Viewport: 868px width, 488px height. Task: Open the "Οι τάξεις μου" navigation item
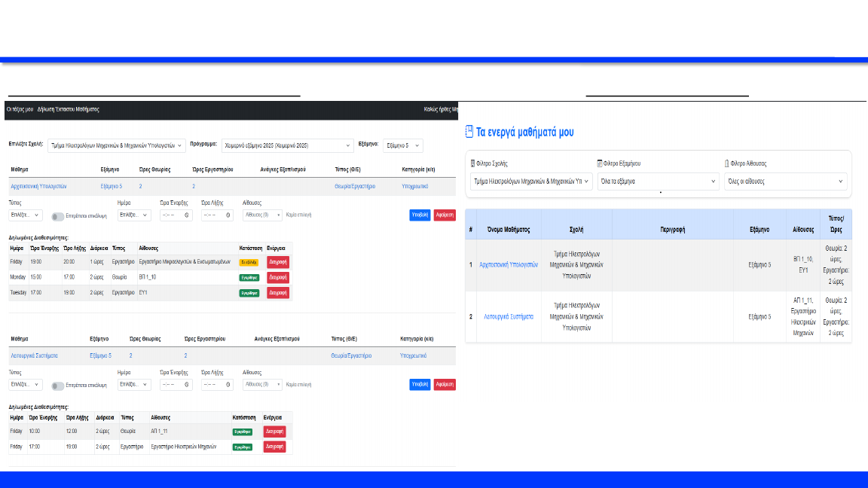[20, 110]
